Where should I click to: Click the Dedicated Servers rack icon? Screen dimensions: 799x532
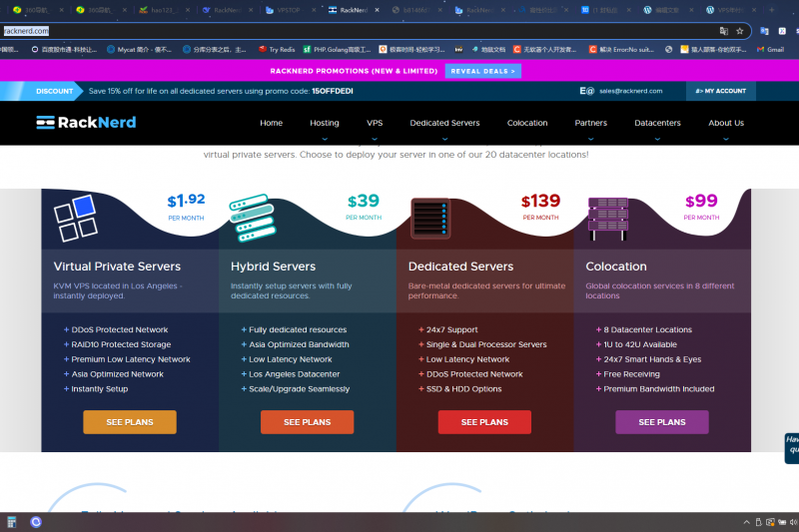coord(430,220)
